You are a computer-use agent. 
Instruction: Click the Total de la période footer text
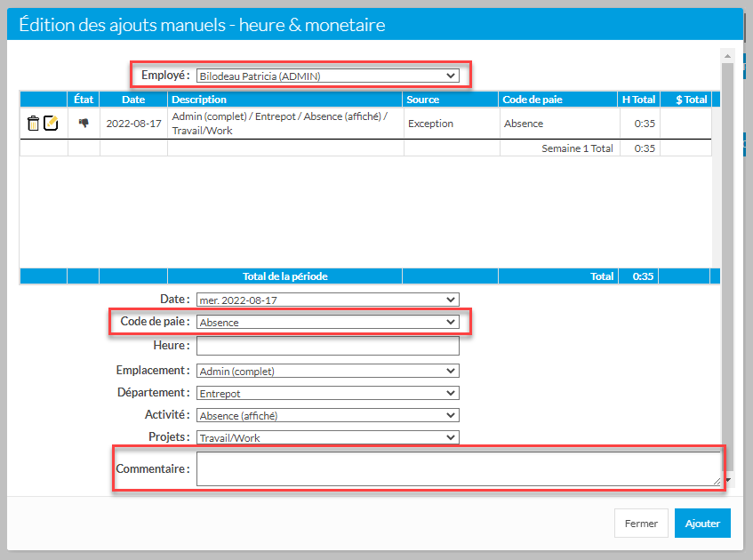point(284,276)
